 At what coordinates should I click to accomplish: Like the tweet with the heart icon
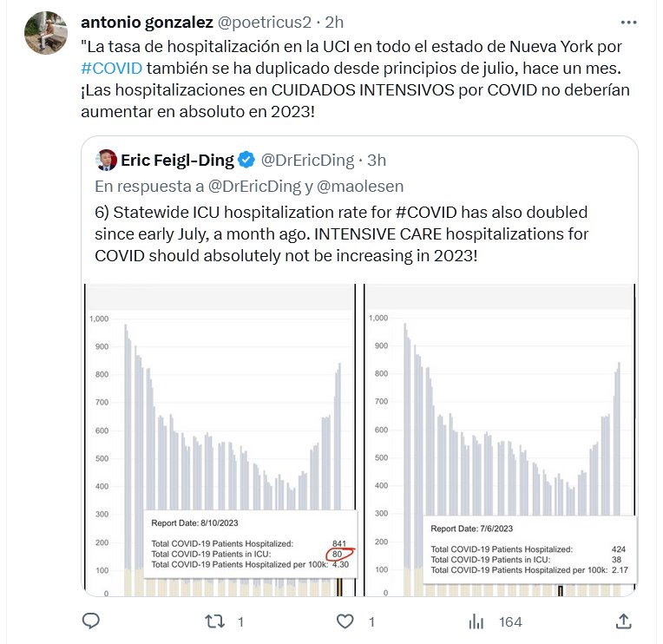coord(345,621)
